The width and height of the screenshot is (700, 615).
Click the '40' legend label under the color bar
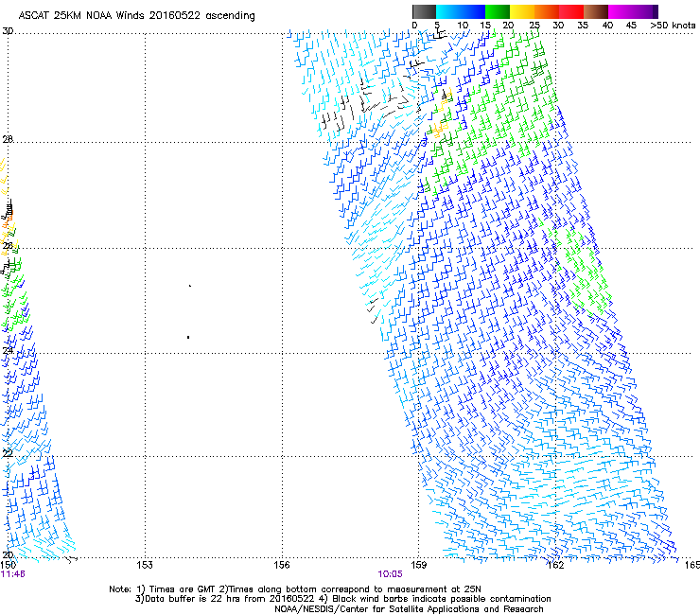click(x=607, y=25)
